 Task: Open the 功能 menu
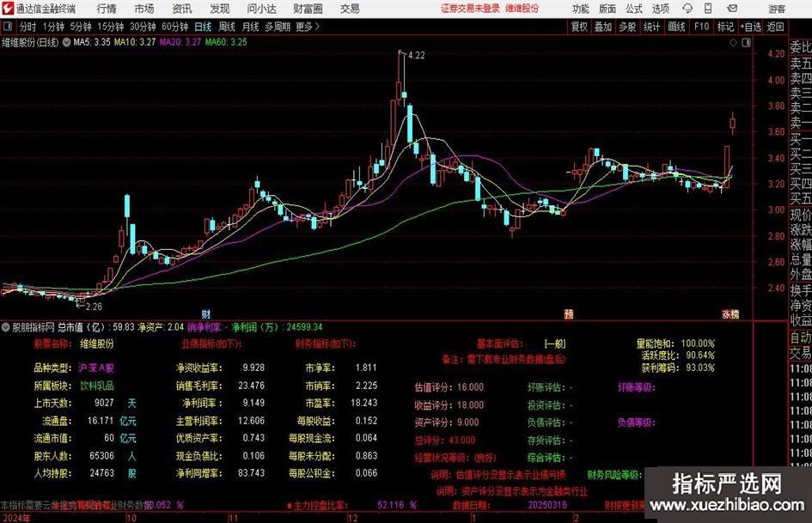[581, 9]
